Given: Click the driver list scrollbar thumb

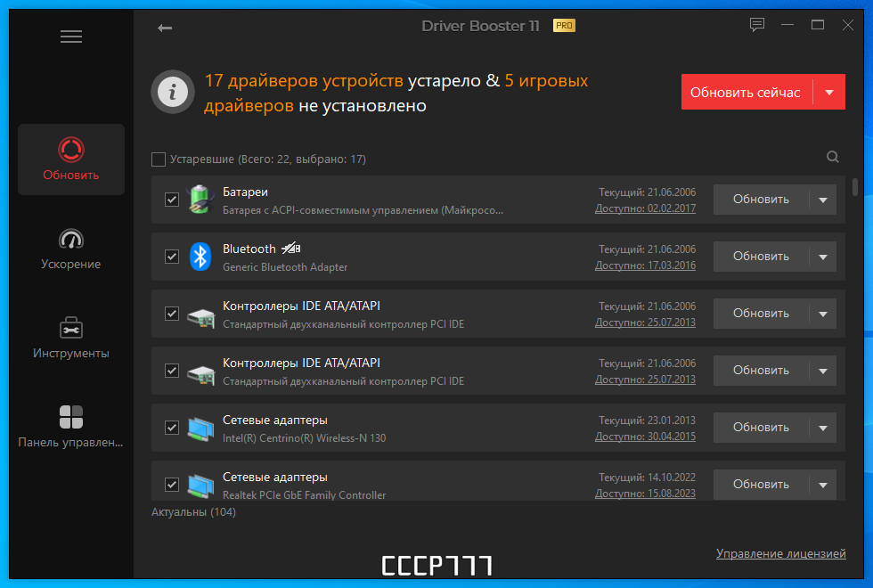Looking at the screenshot, I should (855, 187).
